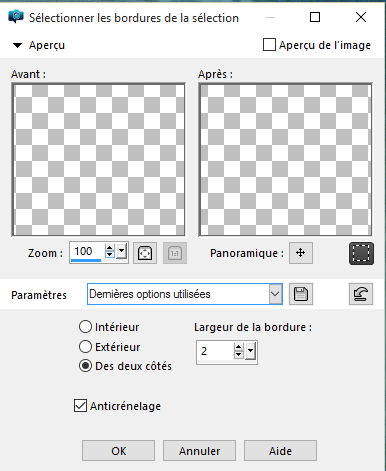Uncheck the Anticrénelage checkbox
The image size is (386, 471).
pyautogui.click(x=80, y=406)
